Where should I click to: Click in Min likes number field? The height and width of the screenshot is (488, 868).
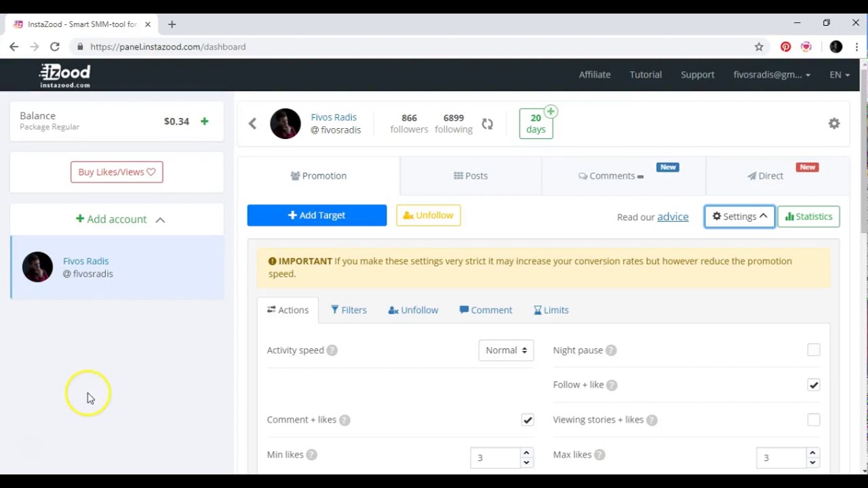(x=495, y=457)
